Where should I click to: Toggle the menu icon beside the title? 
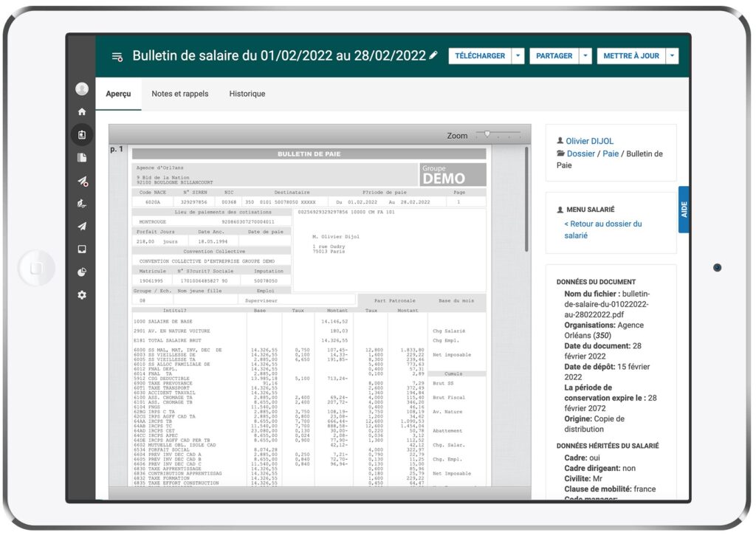[x=117, y=57]
